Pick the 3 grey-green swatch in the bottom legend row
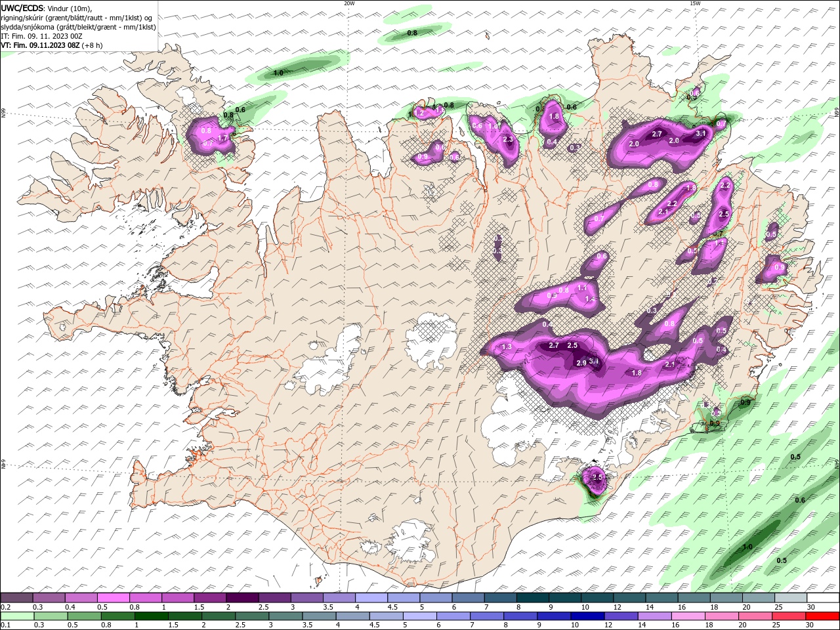Viewport: 840px width, 630px height. pyautogui.click(x=285, y=616)
